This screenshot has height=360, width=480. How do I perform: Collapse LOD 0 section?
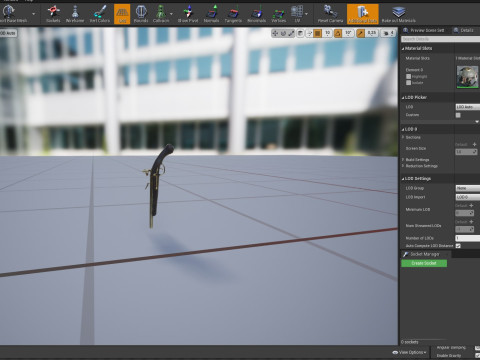click(403, 129)
